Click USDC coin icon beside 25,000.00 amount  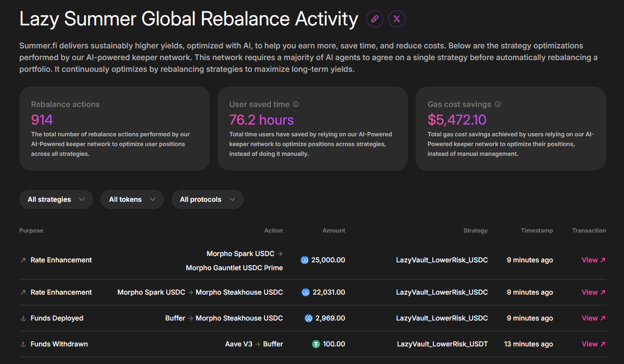pos(305,260)
